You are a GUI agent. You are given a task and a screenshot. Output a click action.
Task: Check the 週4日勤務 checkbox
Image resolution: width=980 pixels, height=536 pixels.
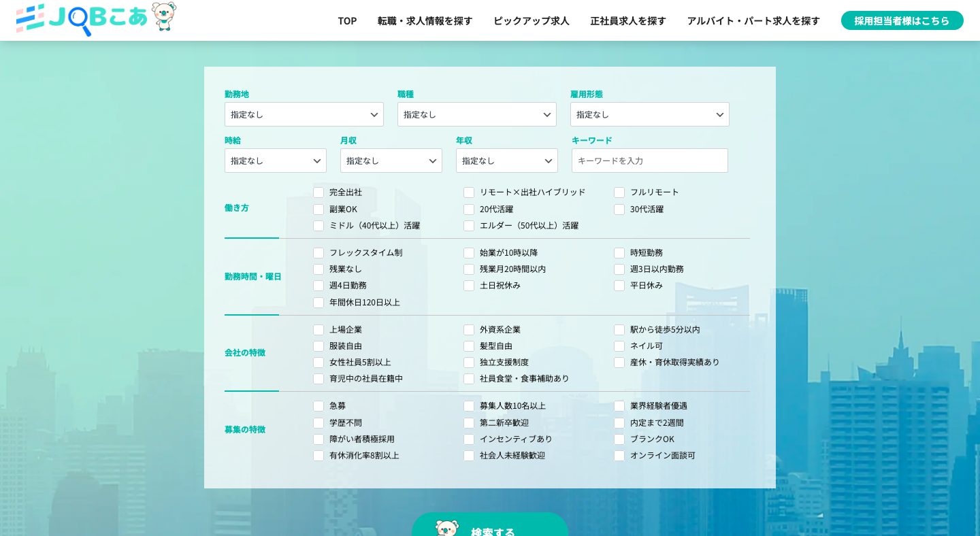click(318, 286)
